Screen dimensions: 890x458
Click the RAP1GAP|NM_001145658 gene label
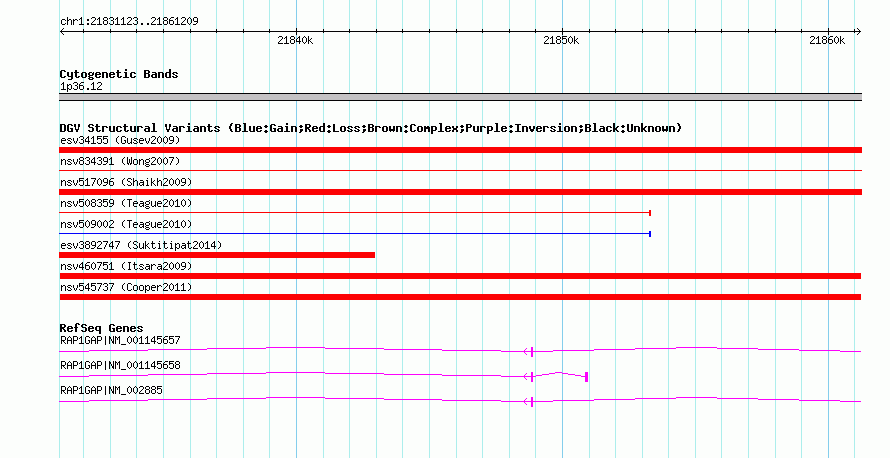(x=120, y=365)
